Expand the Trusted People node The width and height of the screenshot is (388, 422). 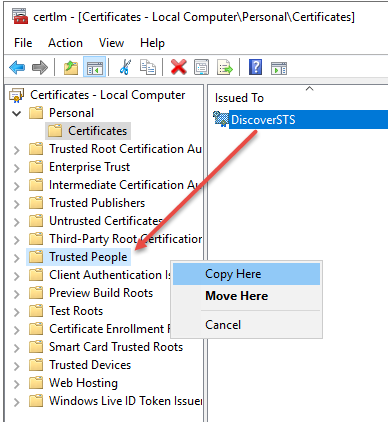point(16,257)
